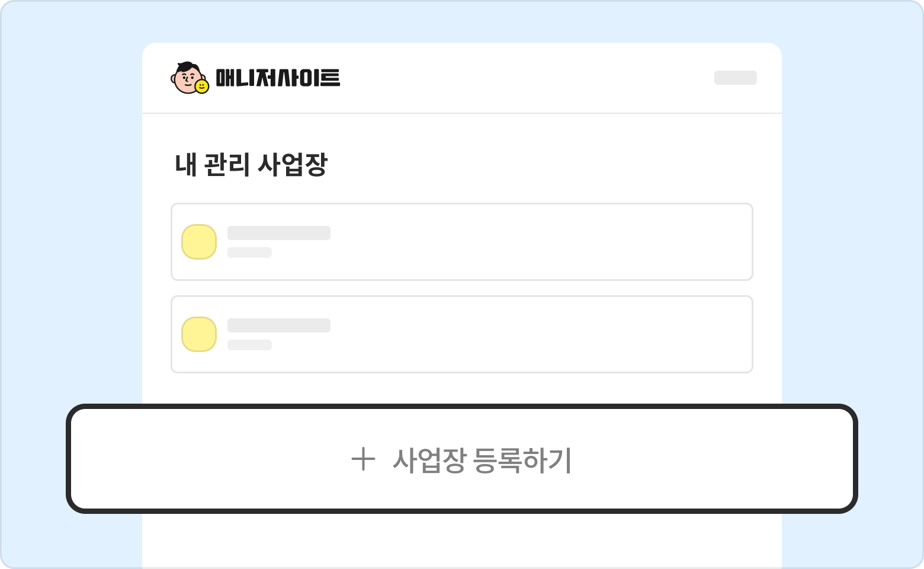Open the first workplace card
Screen dimensions: 924x569
point(462,242)
